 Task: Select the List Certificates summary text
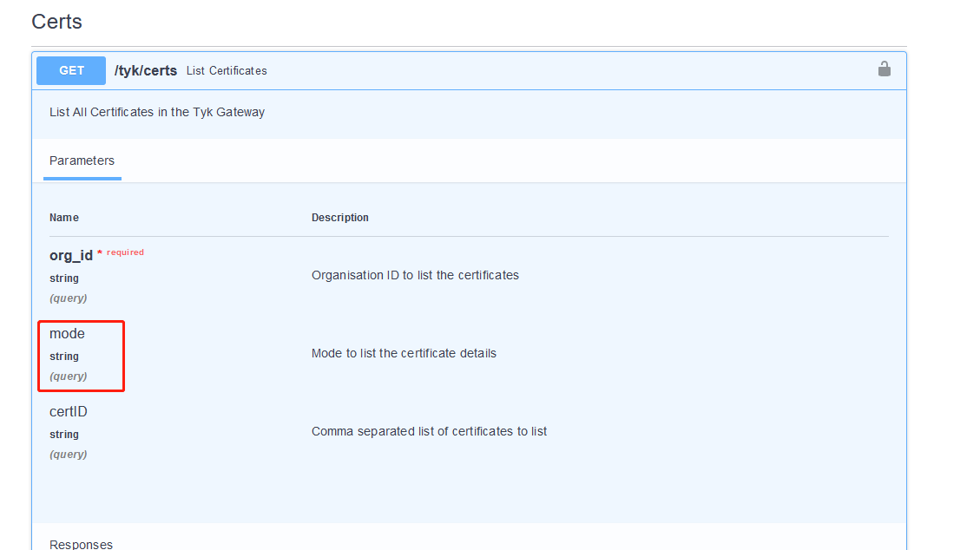[x=226, y=71]
